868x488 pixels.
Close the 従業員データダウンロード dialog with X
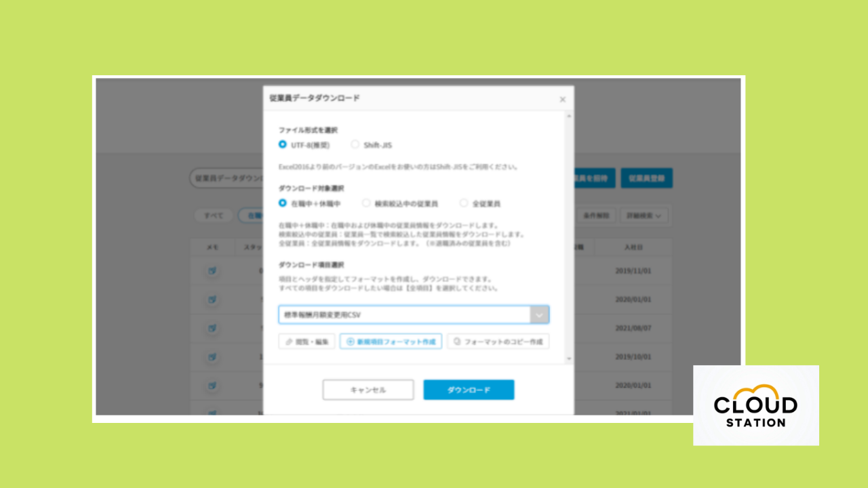(562, 100)
